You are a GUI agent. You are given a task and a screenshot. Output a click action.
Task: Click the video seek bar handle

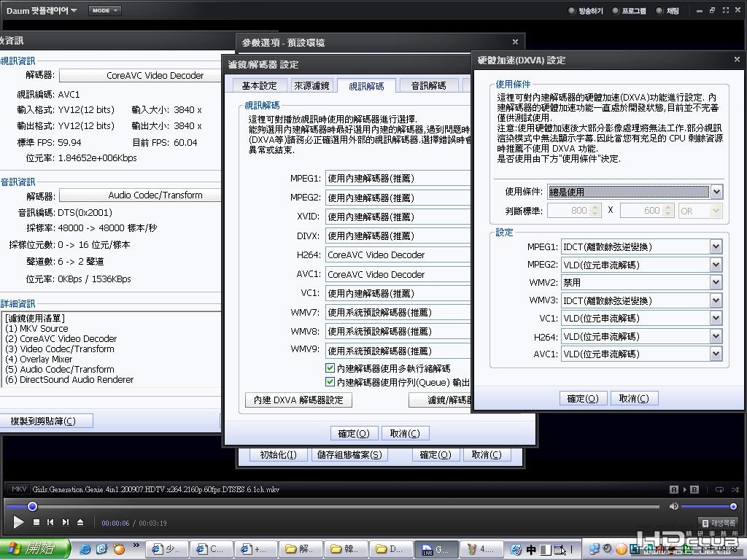32,506
